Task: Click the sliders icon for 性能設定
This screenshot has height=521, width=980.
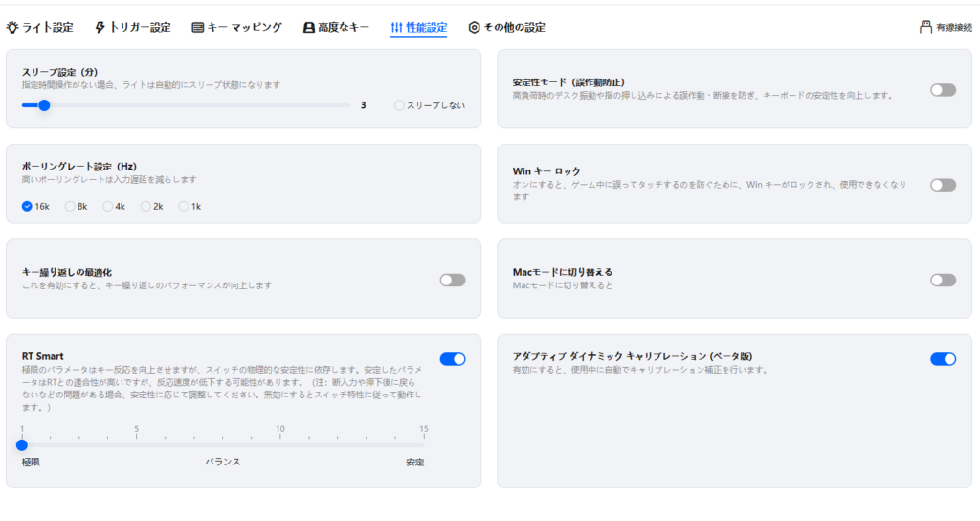Action: click(x=396, y=28)
